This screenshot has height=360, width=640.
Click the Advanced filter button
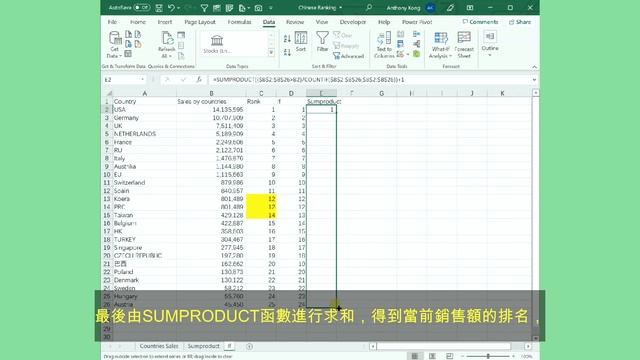pyautogui.click(x=349, y=56)
